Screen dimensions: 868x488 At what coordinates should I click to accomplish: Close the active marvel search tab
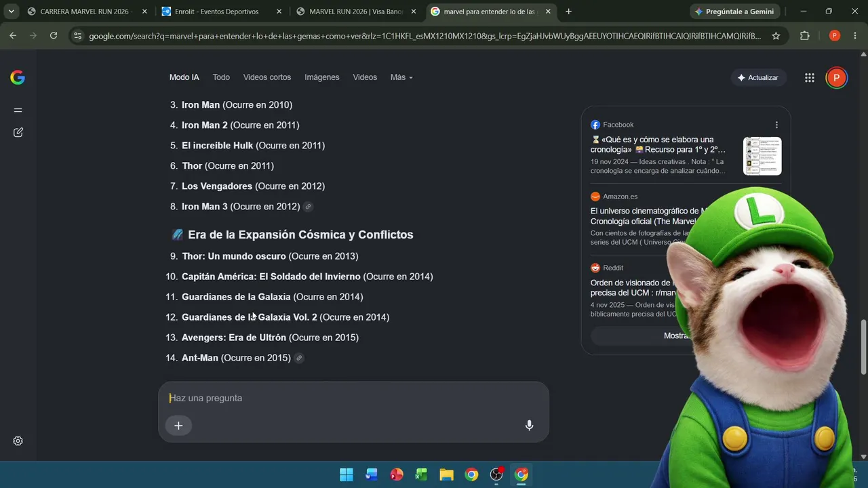click(548, 12)
